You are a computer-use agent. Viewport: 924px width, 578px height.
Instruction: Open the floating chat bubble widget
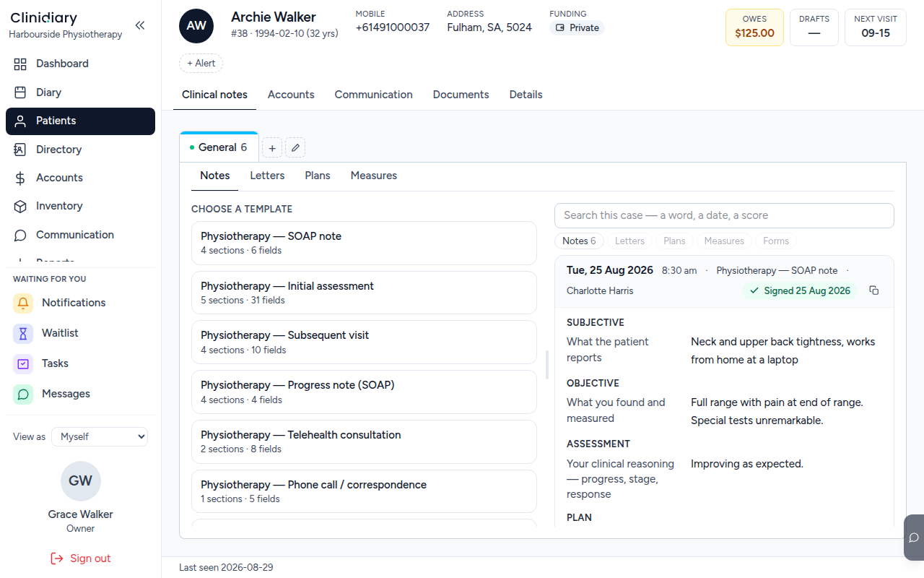tap(914, 537)
